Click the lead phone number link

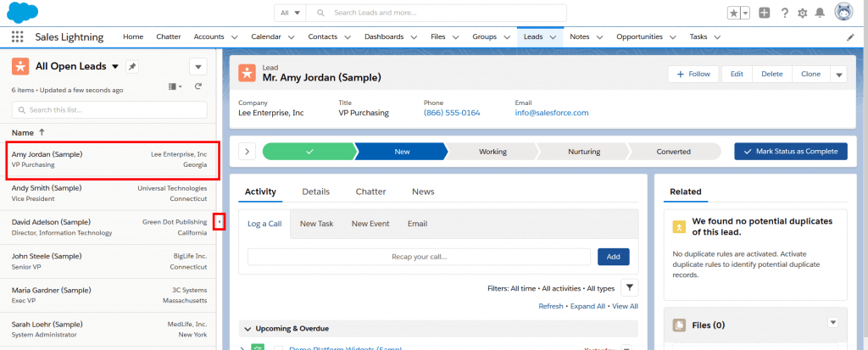tap(452, 113)
